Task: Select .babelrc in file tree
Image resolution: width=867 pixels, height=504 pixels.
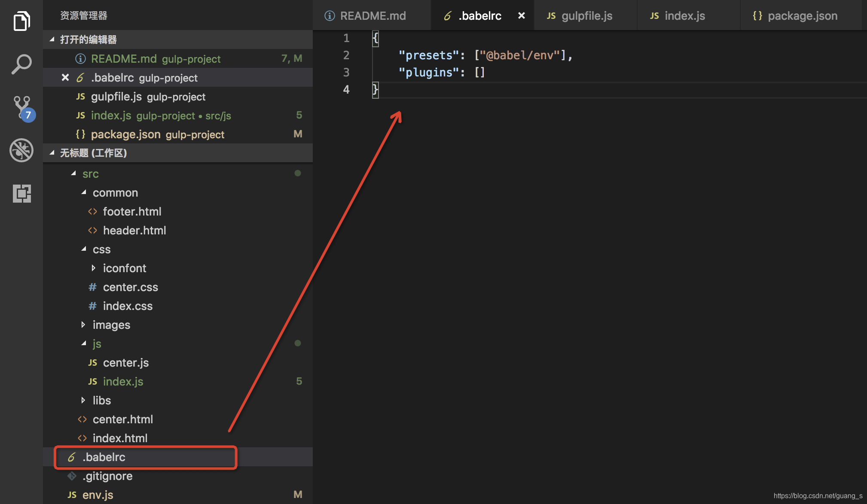Action: click(178, 457)
